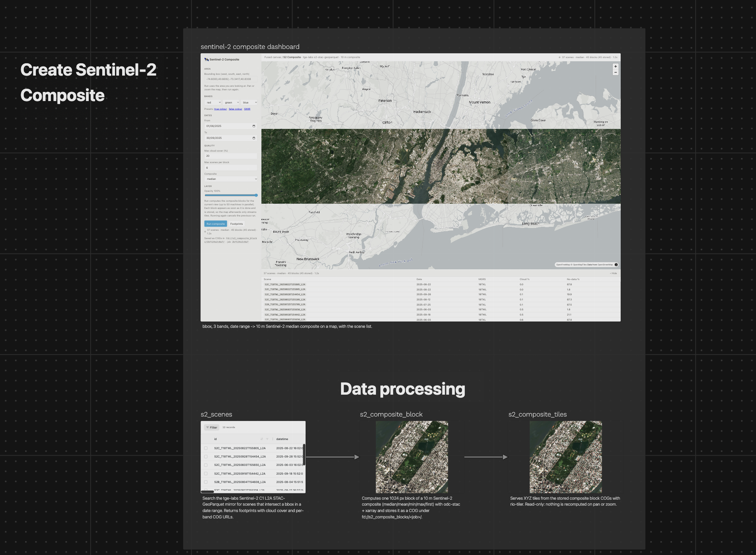This screenshot has height=555, width=756.
Task: Click the datetime column header
Action: pos(282,439)
